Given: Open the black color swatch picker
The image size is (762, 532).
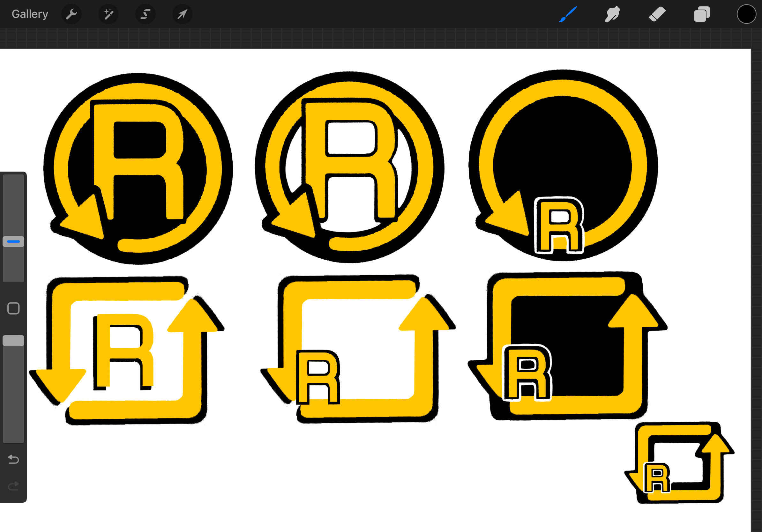Looking at the screenshot, I should point(746,14).
